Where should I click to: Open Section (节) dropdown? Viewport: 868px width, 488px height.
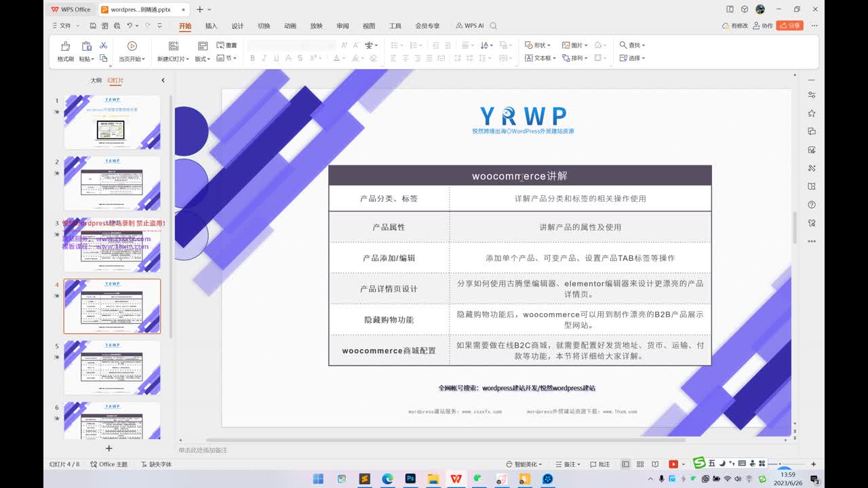[227, 58]
